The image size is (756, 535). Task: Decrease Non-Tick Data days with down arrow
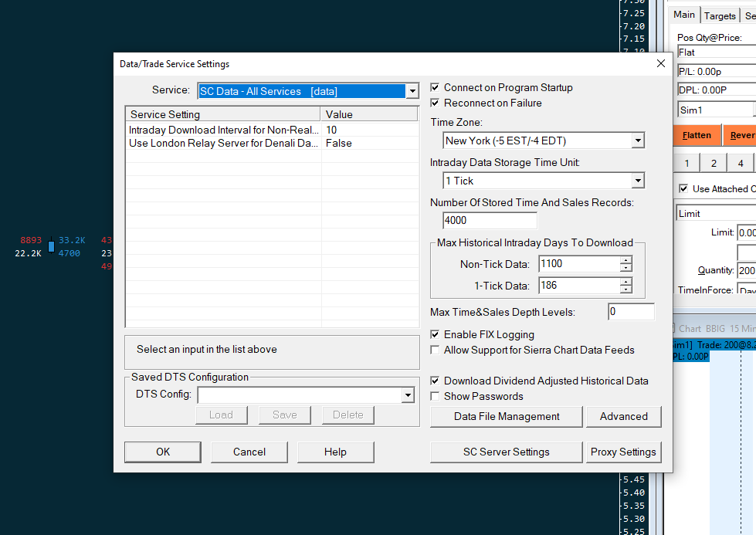(625, 268)
